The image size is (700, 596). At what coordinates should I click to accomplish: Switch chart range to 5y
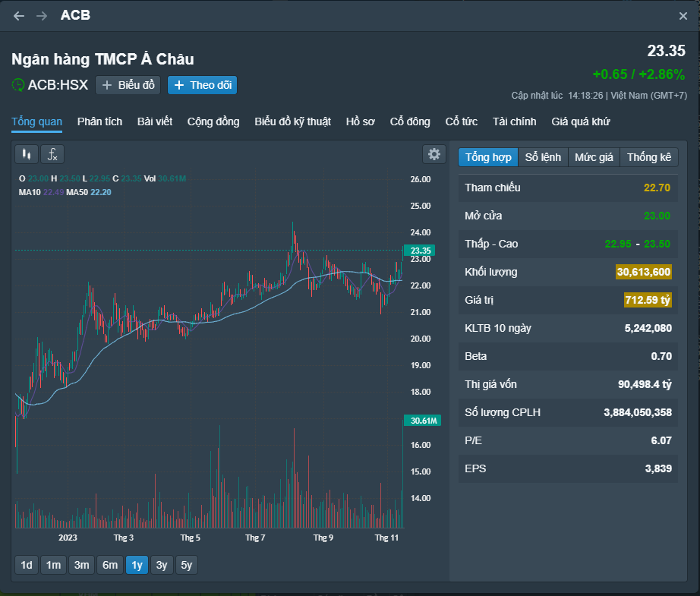[187, 565]
